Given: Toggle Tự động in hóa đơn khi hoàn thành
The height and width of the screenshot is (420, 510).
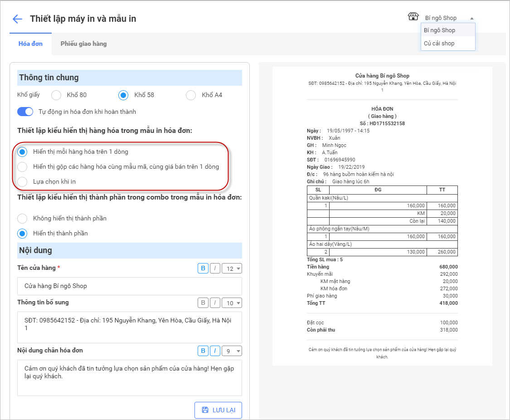Looking at the screenshot, I should pyautogui.click(x=25, y=112).
